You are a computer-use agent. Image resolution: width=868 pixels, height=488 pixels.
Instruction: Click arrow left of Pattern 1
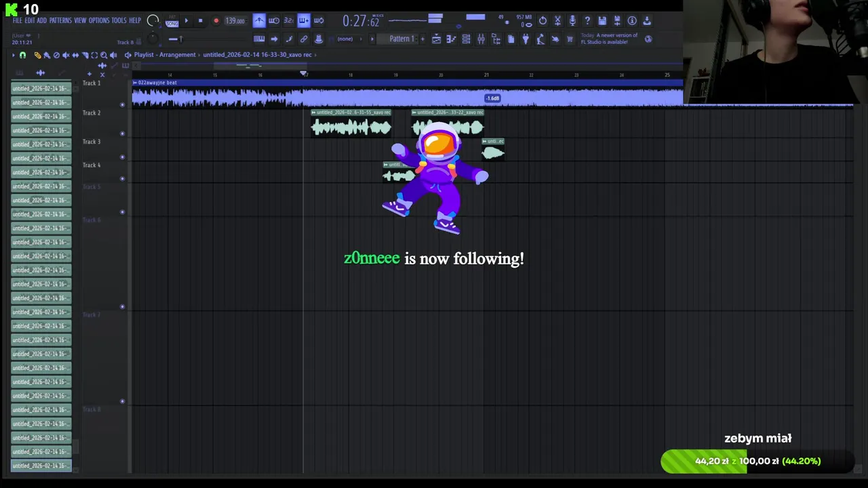(372, 39)
